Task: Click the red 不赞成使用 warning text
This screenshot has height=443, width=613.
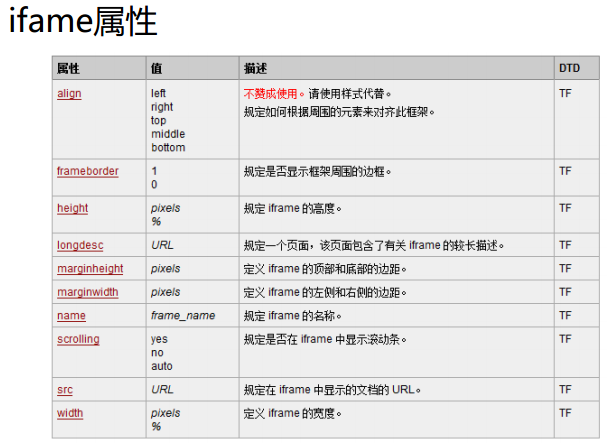Action: [274, 94]
